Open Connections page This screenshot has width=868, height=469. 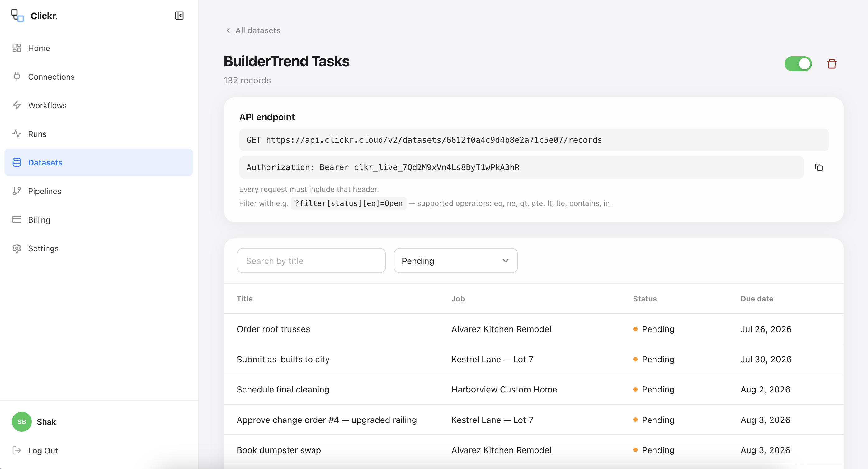point(98,77)
